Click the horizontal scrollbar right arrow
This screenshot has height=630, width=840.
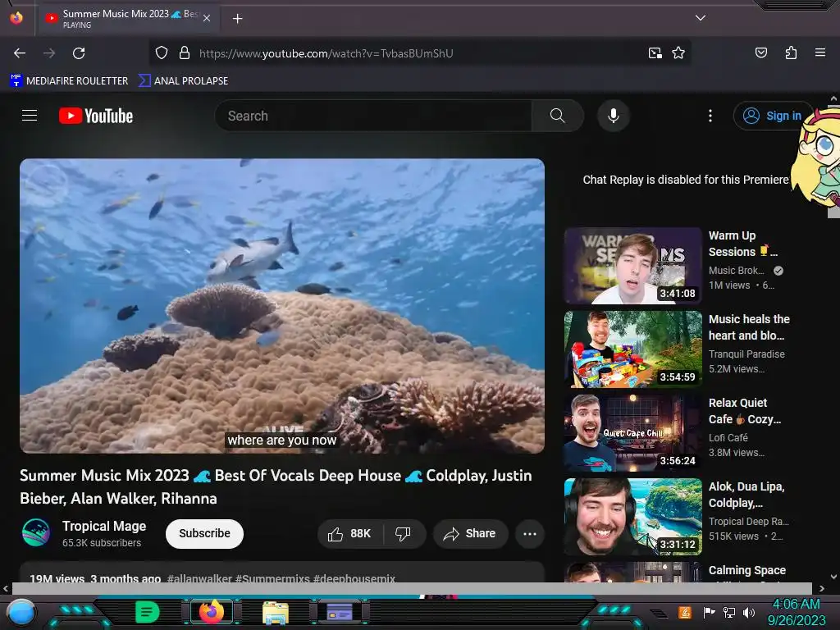tap(821, 588)
